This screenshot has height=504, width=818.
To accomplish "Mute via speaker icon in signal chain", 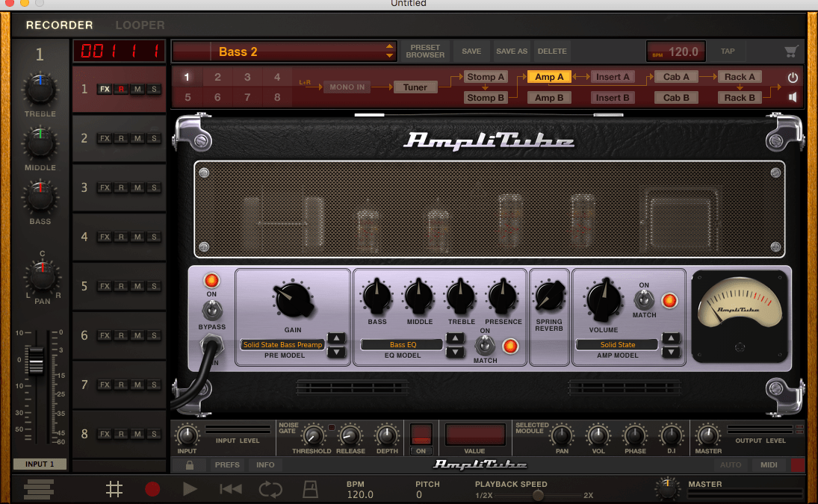I will tap(793, 98).
